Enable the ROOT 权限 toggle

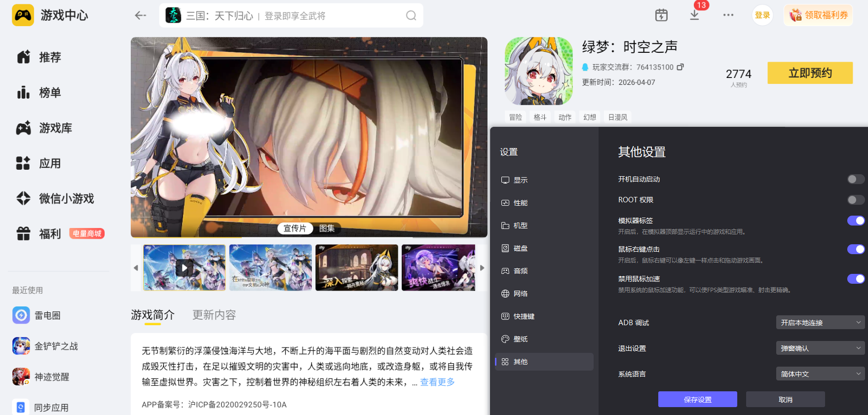point(856,200)
